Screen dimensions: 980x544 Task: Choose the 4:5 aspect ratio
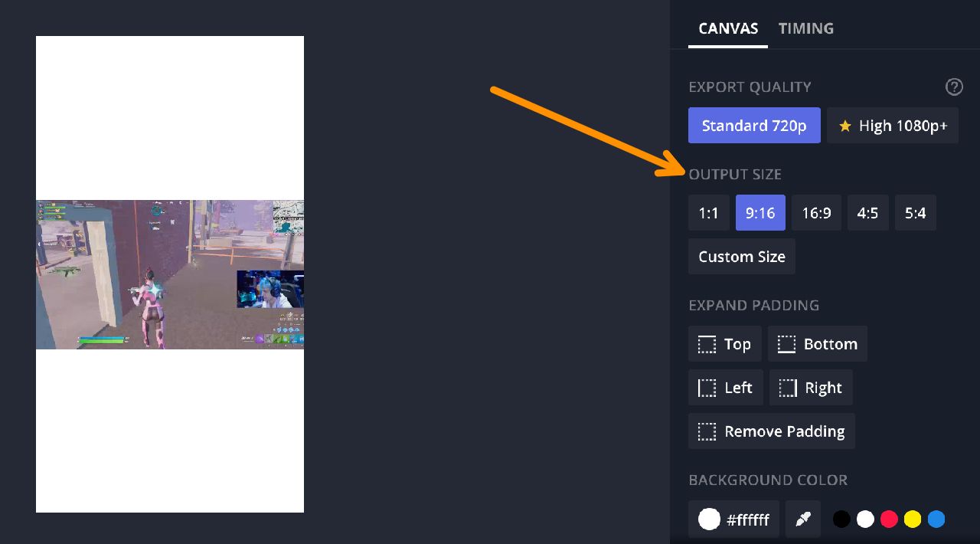pyautogui.click(x=867, y=213)
